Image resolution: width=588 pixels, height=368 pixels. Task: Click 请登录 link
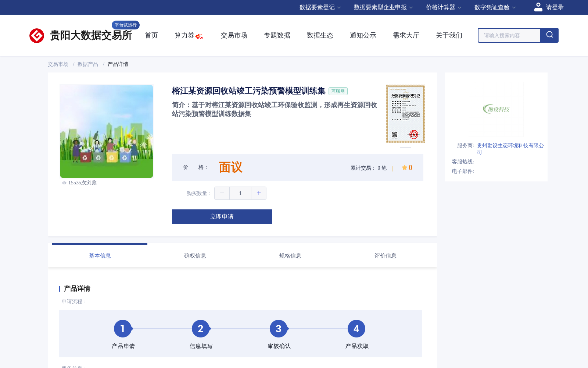555,7
